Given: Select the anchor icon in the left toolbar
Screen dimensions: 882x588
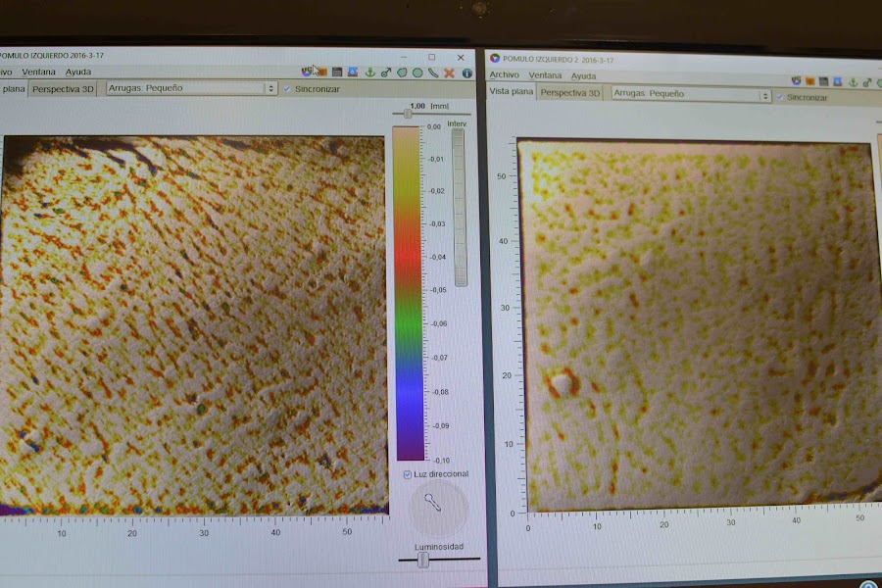Looking at the screenshot, I should click(370, 72).
